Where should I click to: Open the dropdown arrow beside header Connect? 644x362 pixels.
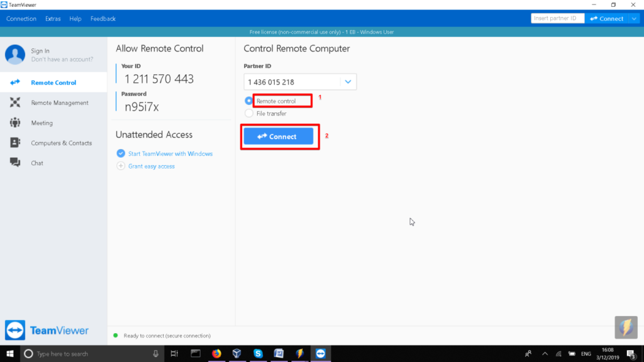click(634, 18)
